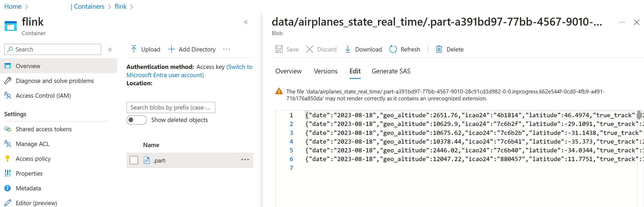
Task: Toggle Show deleted objects switch
Action: click(x=136, y=120)
